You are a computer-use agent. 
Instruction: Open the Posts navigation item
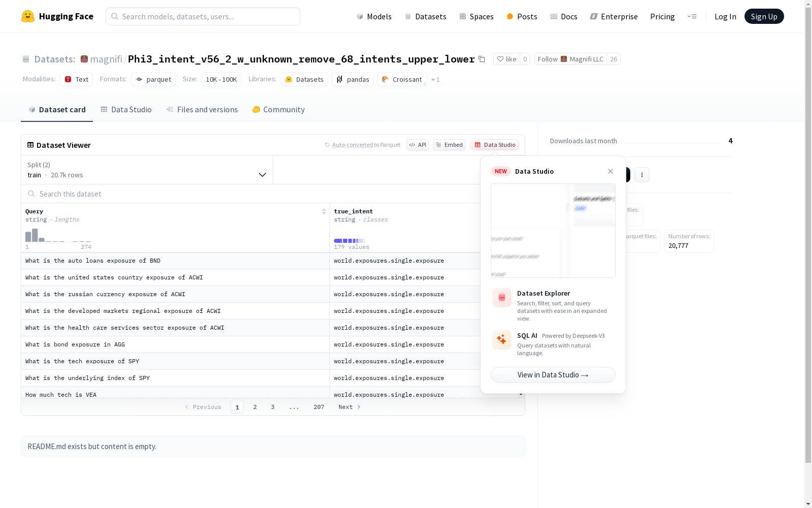point(522,16)
